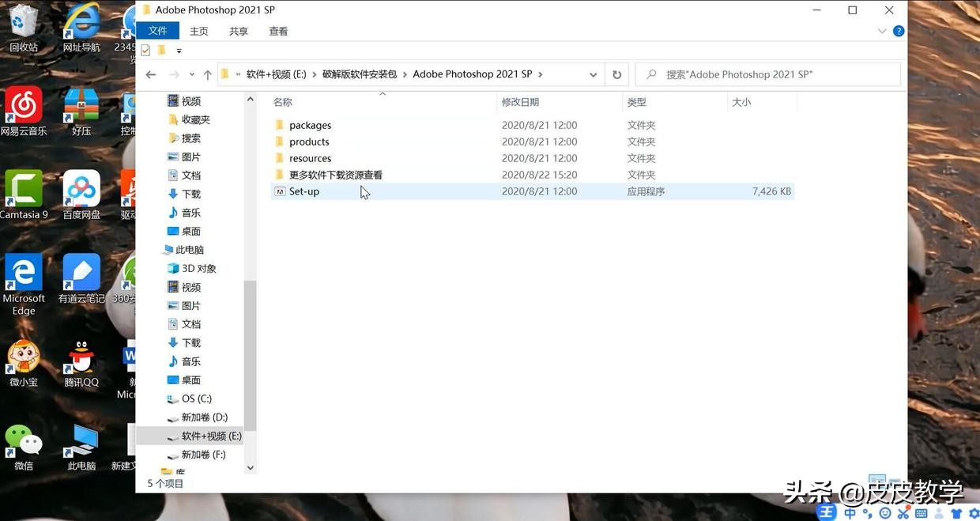Click the search Adobe Photoshop 2021 SP box
The height and width of the screenshot is (521, 980).
[768, 74]
